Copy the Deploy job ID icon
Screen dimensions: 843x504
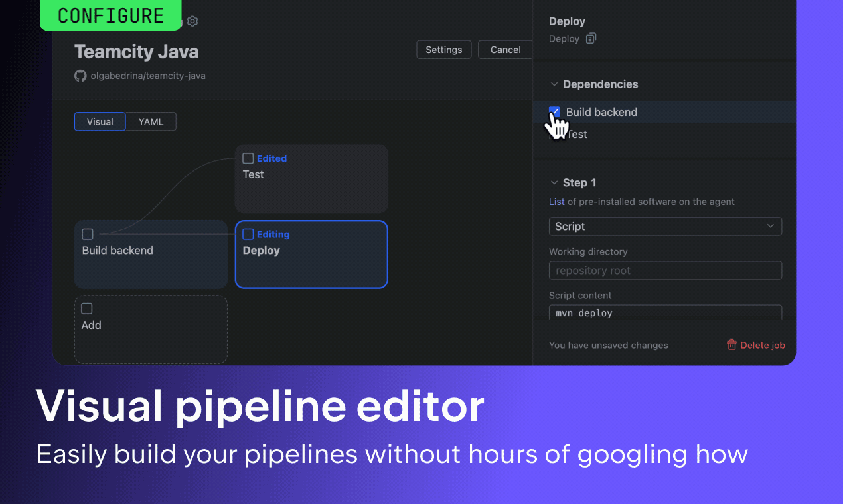(591, 38)
